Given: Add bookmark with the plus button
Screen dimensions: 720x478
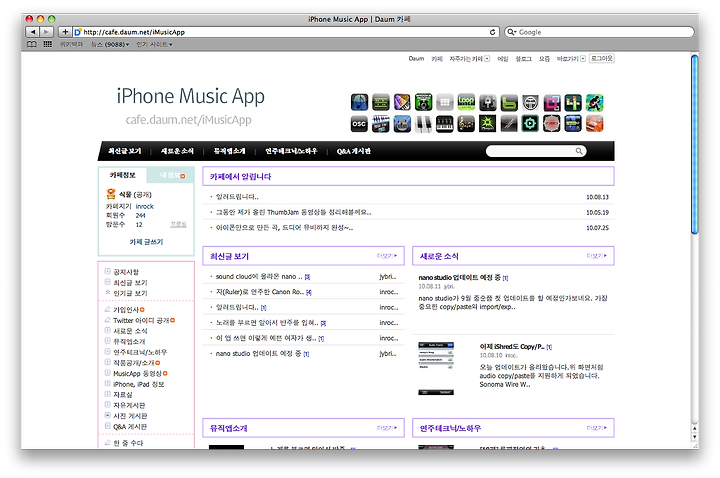Looking at the screenshot, I should click(x=65, y=32).
